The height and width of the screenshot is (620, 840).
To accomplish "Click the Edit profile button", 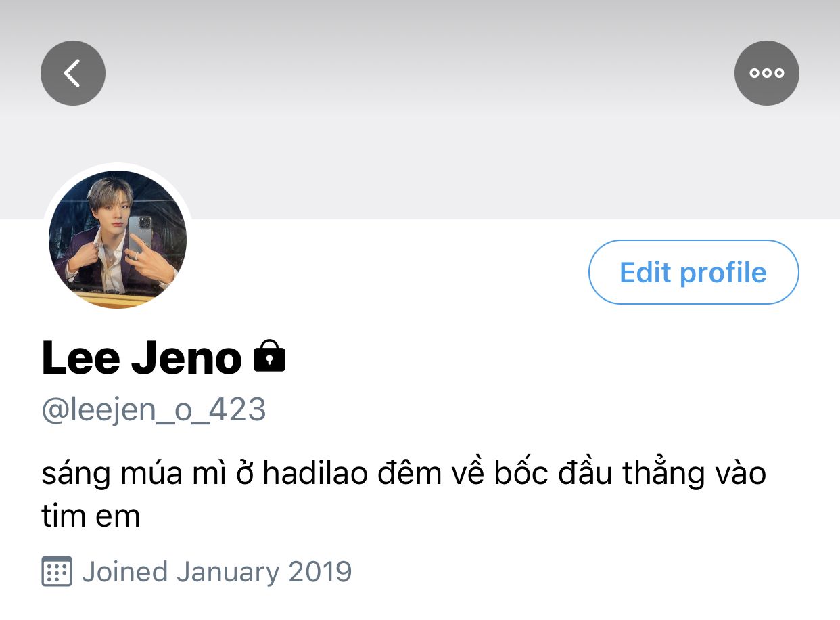I will pyautogui.click(x=694, y=272).
